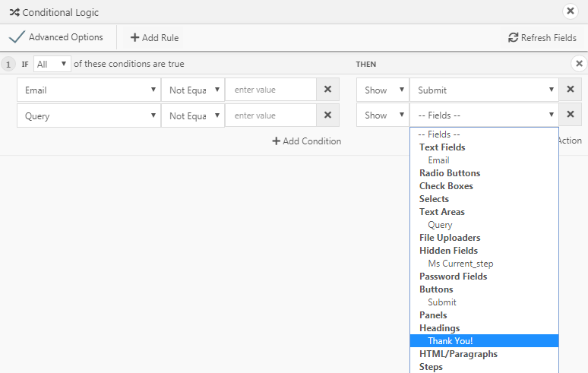The width and height of the screenshot is (588, 373).
Task: Remove the -- Fields -- action row
Action: tap(571, 115)
